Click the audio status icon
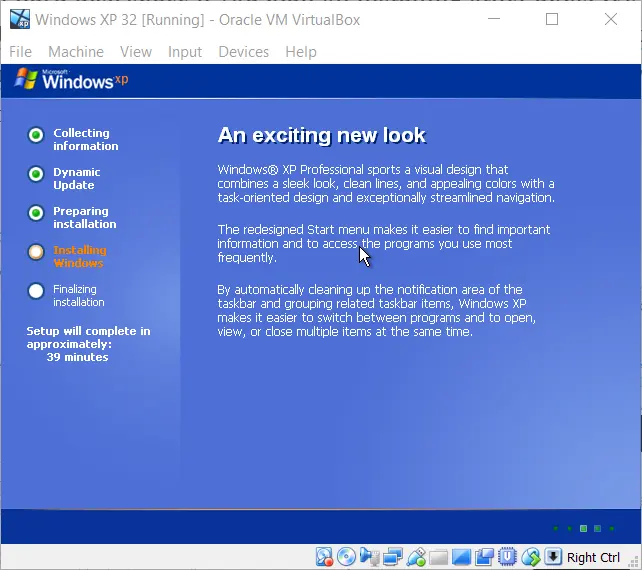Screen dimensions: 642x570 pyautogui.click(x=369, y=557)
